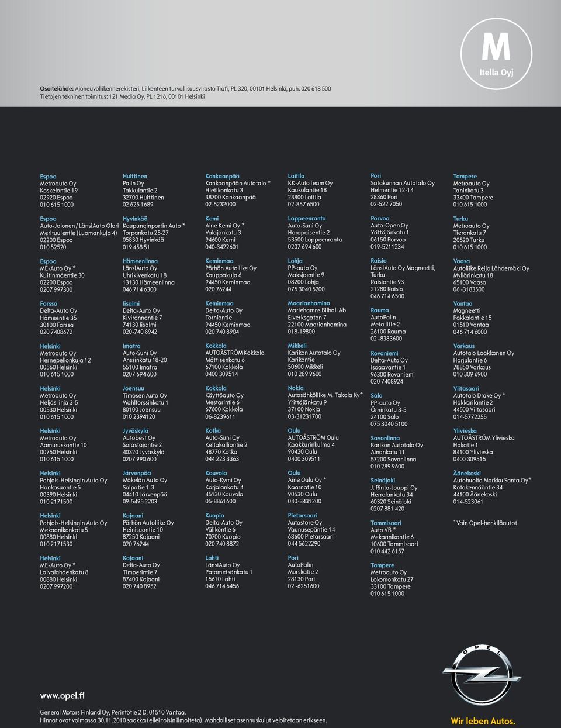561x728 pixels.
Task: Select the address 'Keltakalliontie 2'
Action: [226, 445]
